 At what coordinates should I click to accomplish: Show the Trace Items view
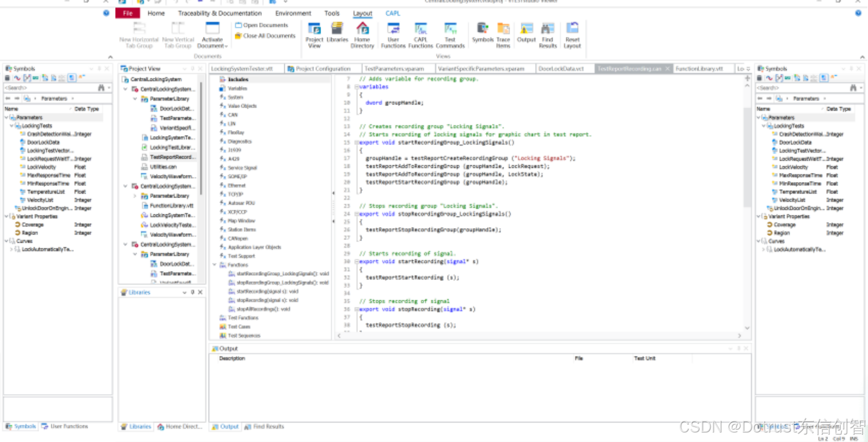click(503, 35)
